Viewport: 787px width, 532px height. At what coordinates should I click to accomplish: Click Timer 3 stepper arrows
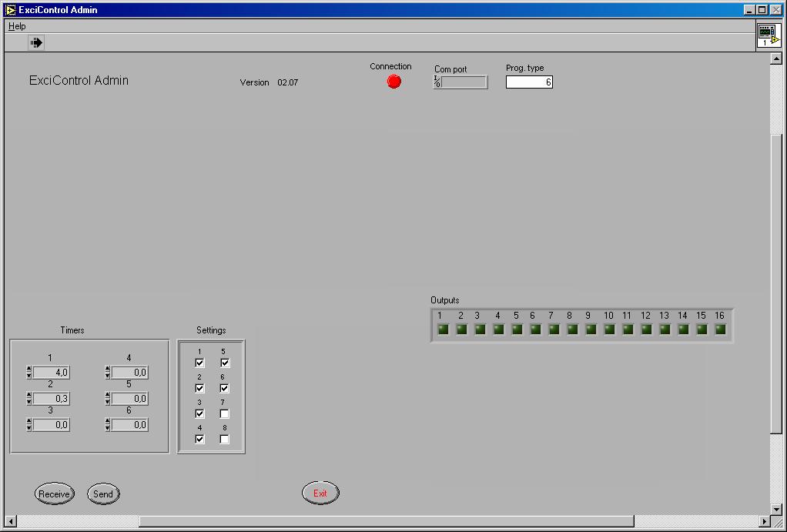pos(29,424)
